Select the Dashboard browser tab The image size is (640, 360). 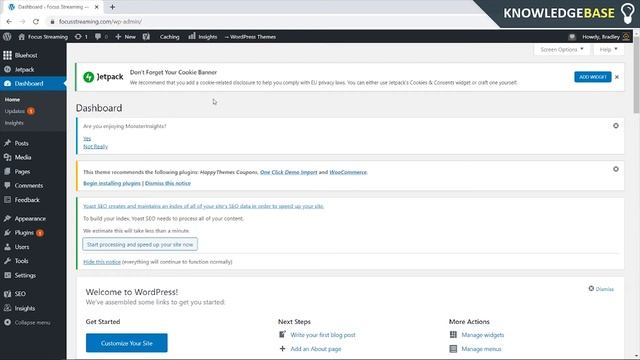click(x=53, y=7)
